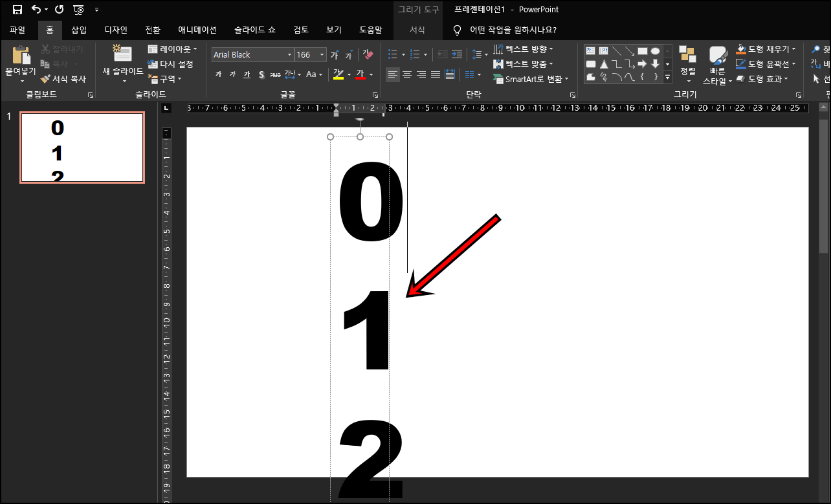Screen dimensions: 831x504
Task: Open the 파일 menu tab
Action: pos(17,30)
